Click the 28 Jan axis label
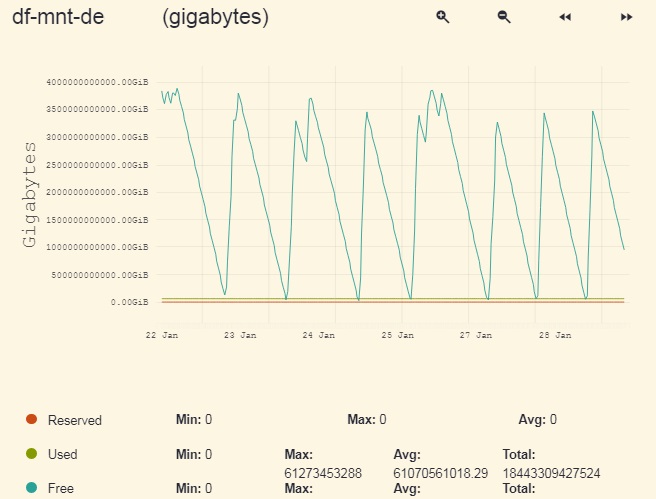This screenshot has height=499, width=656. click(555, 335)
